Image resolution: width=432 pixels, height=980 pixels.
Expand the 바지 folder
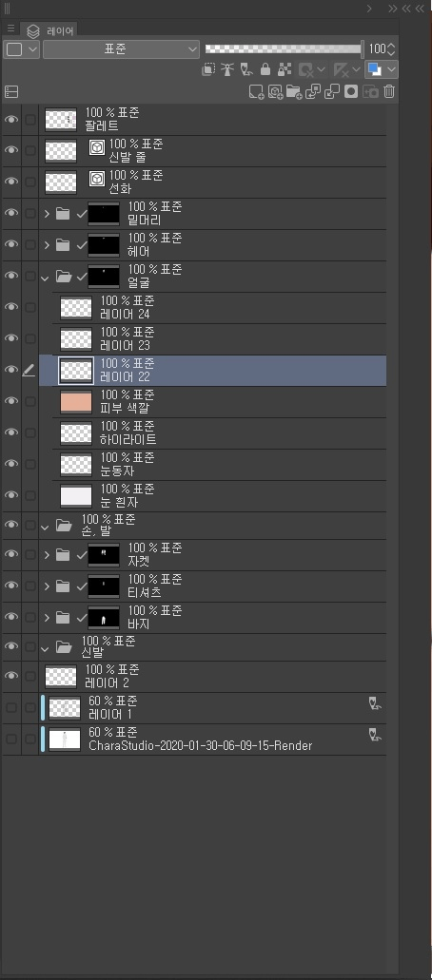pos(47,618)
